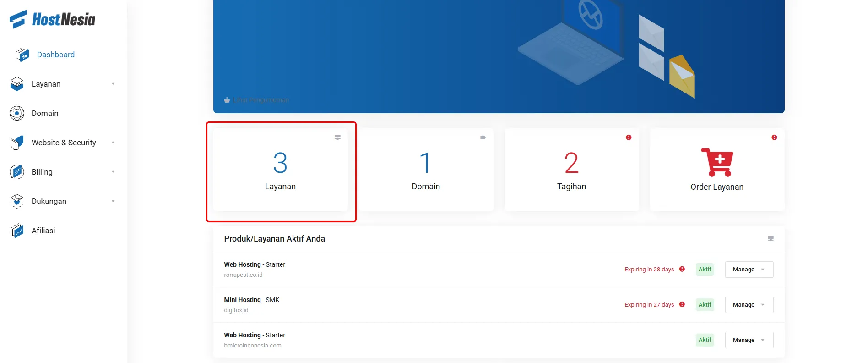Click warning icon beside Expiring in 28 days

pyautogui.click(x=682, y=269)
